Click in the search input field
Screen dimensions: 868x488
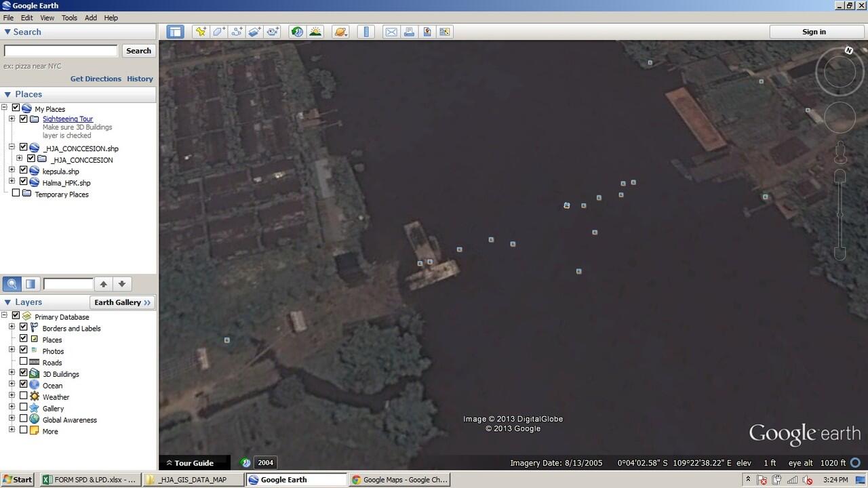[x=61, y=51]
